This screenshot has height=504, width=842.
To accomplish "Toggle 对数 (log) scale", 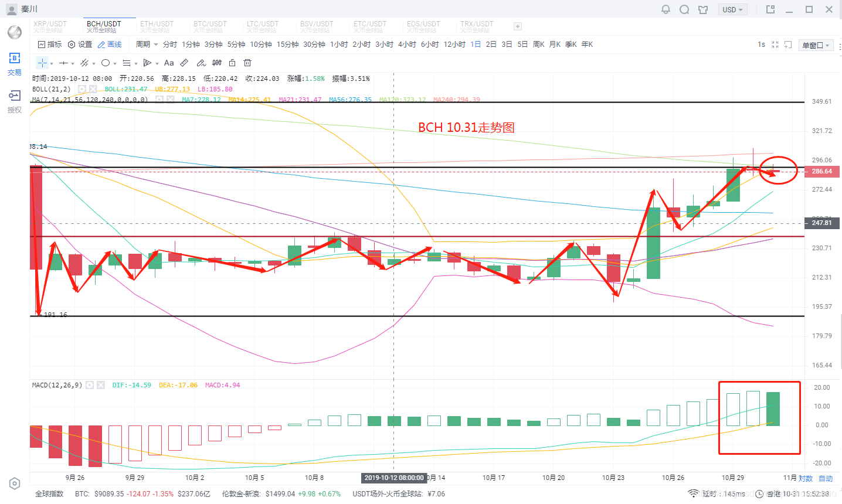I will [x=806, y=479].
